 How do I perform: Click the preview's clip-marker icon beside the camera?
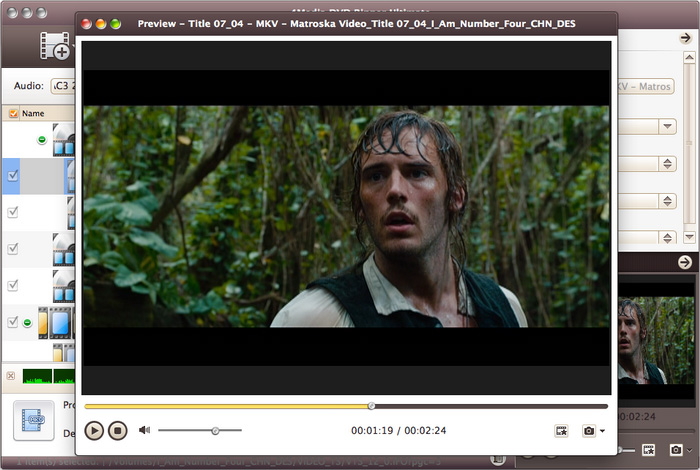(x=562, y=430)
